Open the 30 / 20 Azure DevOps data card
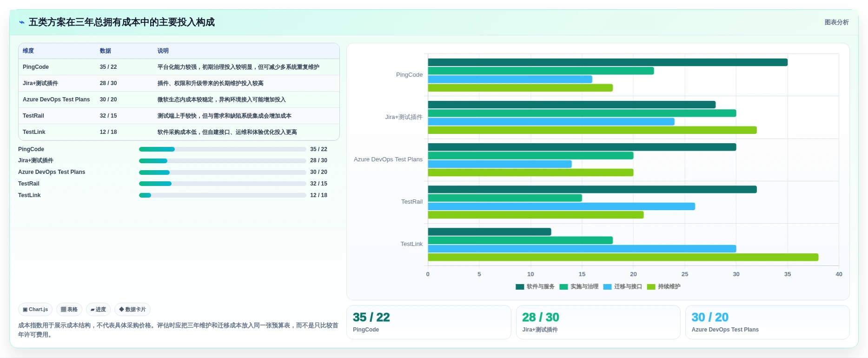868x358 pixels. coord(767,322)
